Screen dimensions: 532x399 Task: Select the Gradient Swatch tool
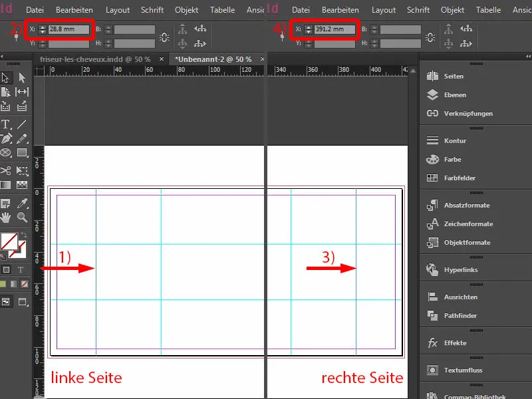pos(5,185)
